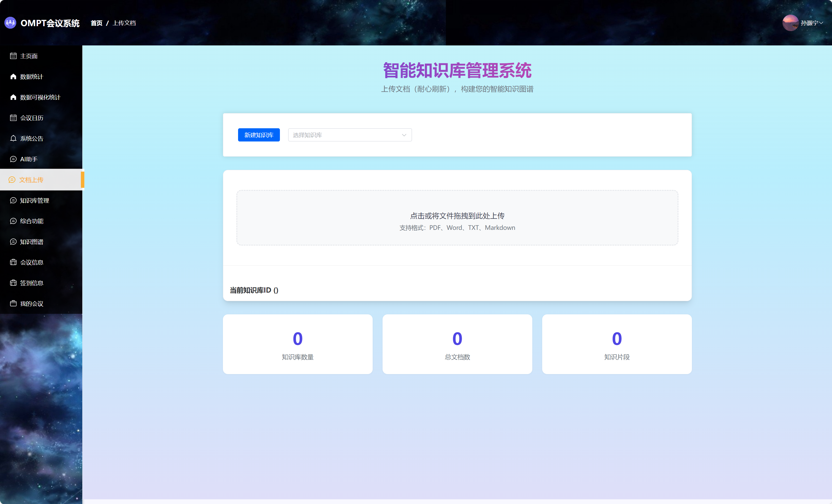The width and height of the screenshot is (832, 504).
Task: Click the 上传文档 breadcrumb
Action: [124, 23]
